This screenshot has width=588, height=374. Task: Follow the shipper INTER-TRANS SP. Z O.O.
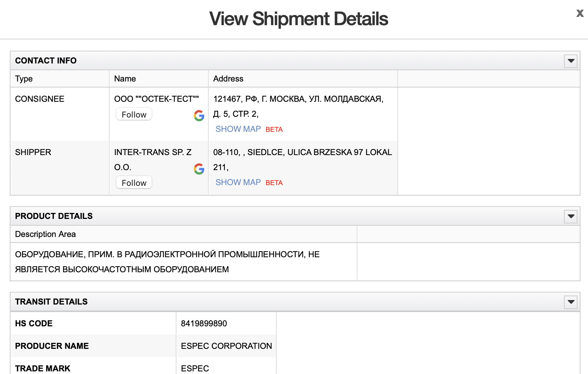pyautogui.click(x=134, y=183)
